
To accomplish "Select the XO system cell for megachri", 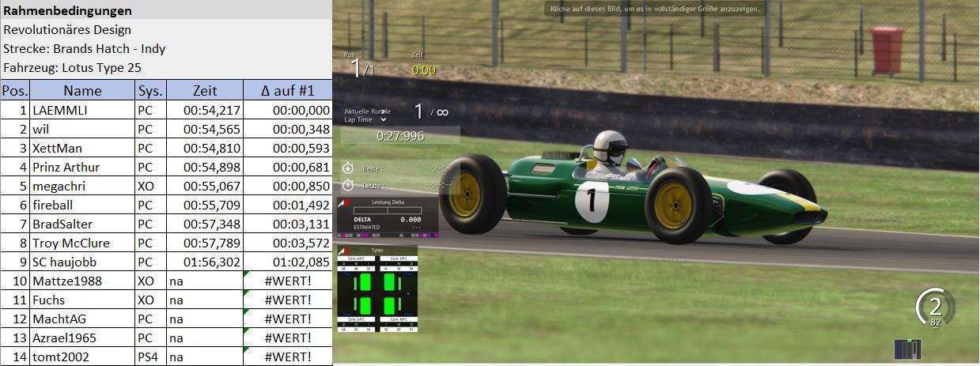I will [150, 186].
